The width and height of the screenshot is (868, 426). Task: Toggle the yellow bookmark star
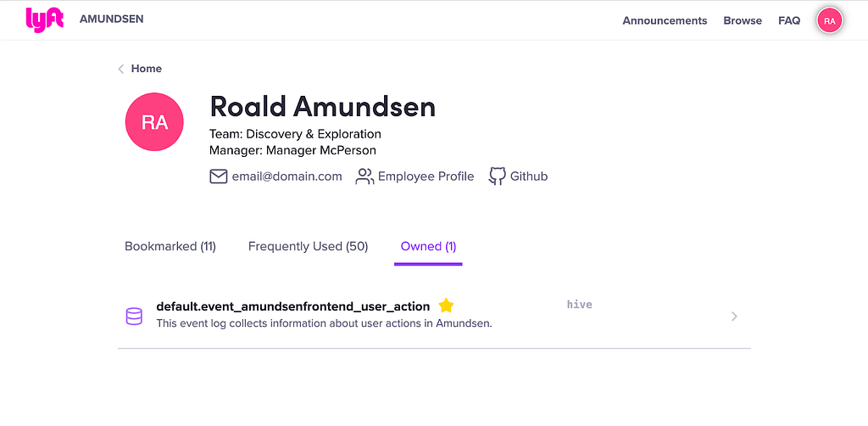click(x=446, y=305)
